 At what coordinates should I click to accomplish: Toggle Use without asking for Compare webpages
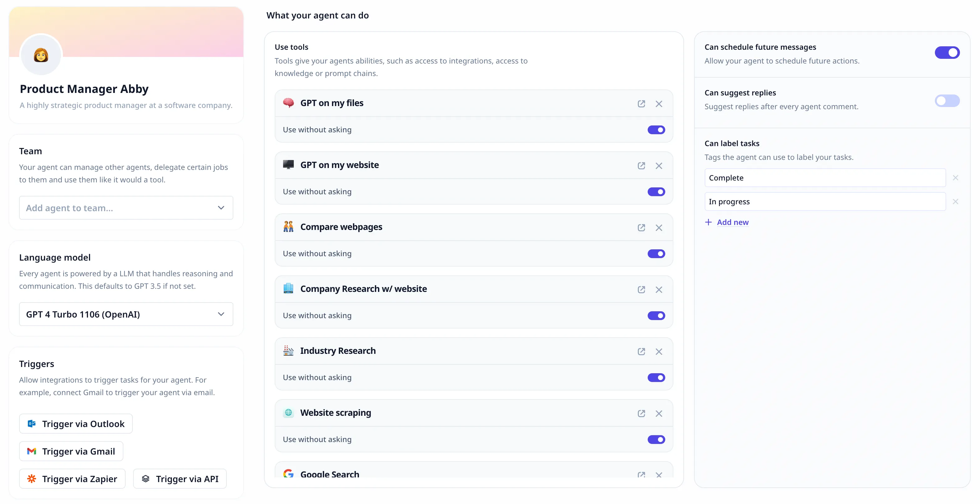point(656,253)
